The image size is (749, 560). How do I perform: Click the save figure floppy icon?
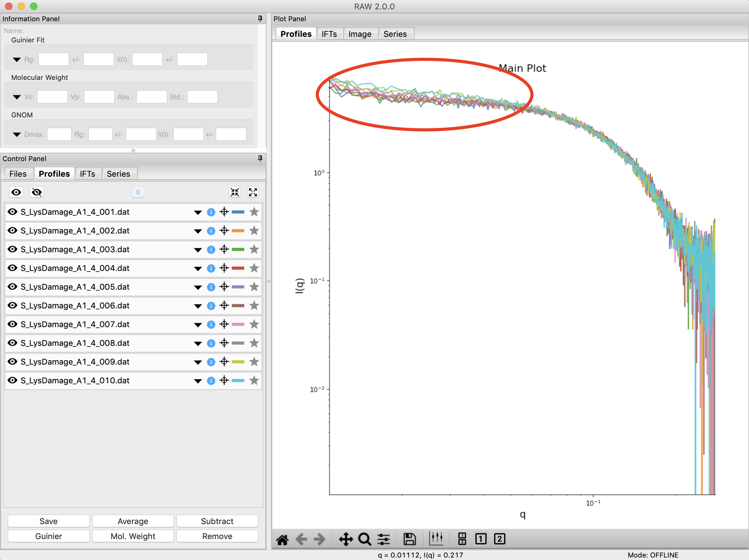[x=409, y=539]
